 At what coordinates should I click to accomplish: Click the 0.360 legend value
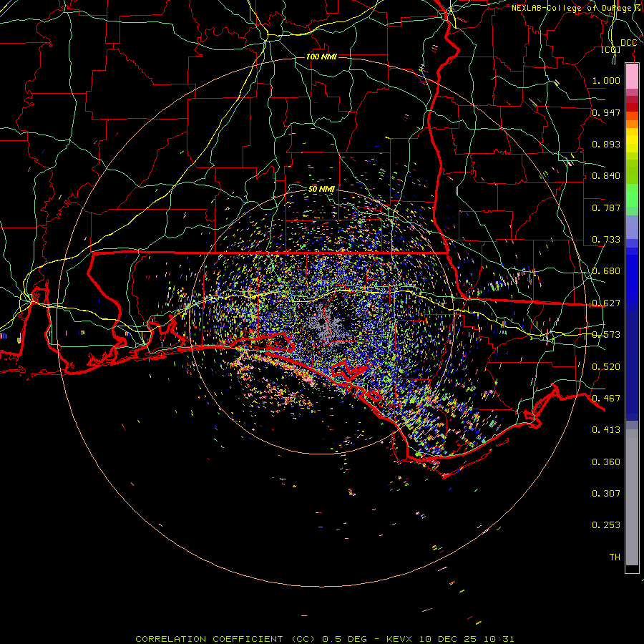click(606, 462)
